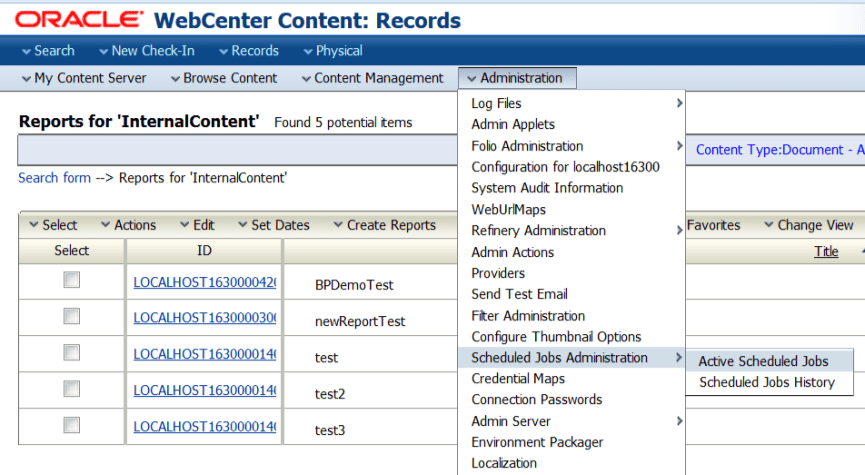The height and width of the screenshot is (475, 865).
Task: Open Favorites toolbar menu
Action: coord(713,225)
